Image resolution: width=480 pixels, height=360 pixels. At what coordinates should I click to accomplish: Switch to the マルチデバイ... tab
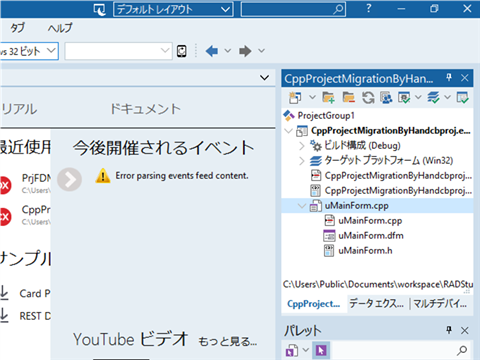(x=440, y=304)
